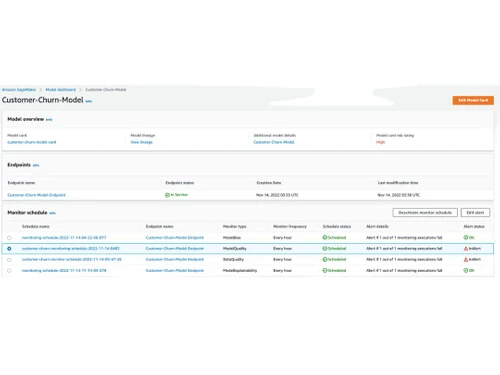The image size is (500, 375).
Task: Click first breadcrumb chevron after Amazon SageMaker
Action: 41,90
